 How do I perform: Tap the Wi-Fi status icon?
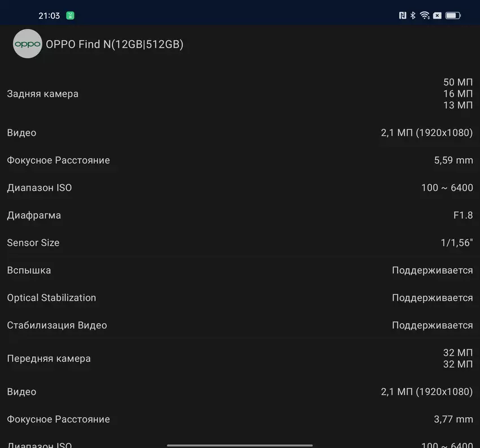tap(425, 16)
